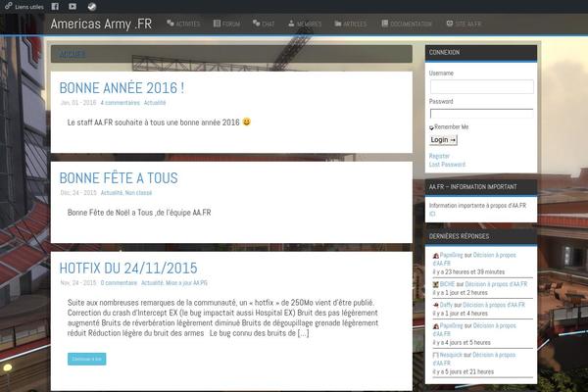Open Décision à propos link beside BICHE
The width and height of the screenshot is (588, 392).
click(x=496, y=284)
